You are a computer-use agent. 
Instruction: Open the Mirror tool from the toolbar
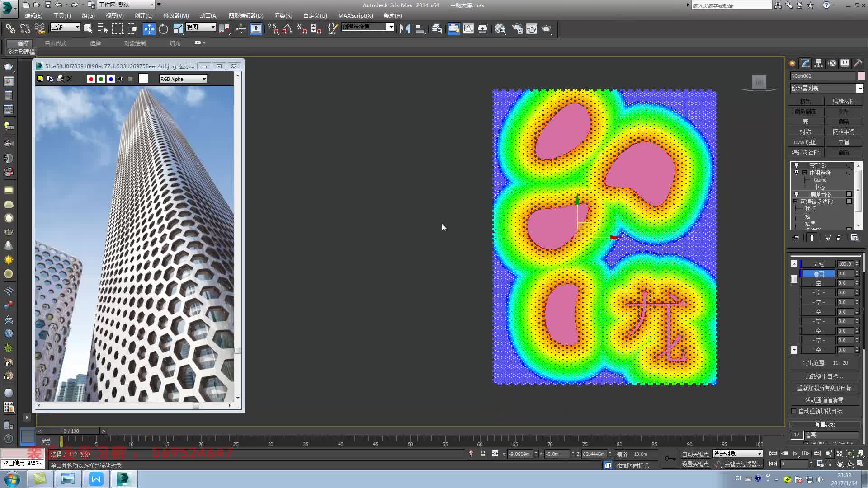click(405, 28)
